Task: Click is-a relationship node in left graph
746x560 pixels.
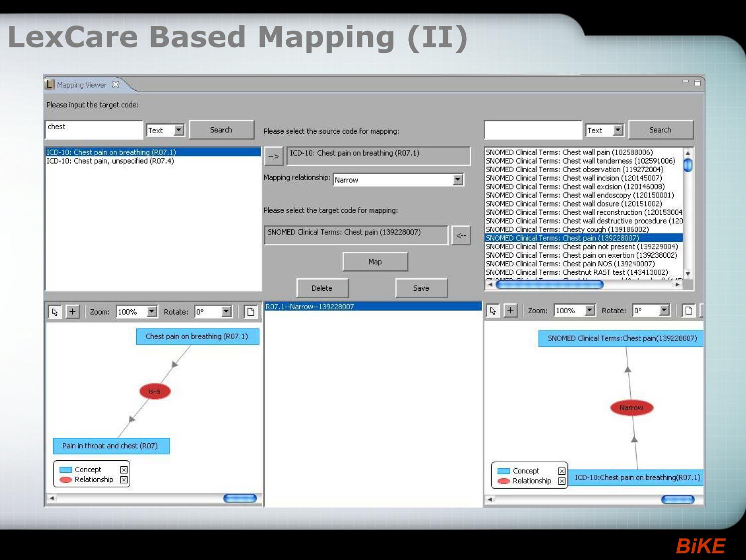Action: tap(155, 391)
